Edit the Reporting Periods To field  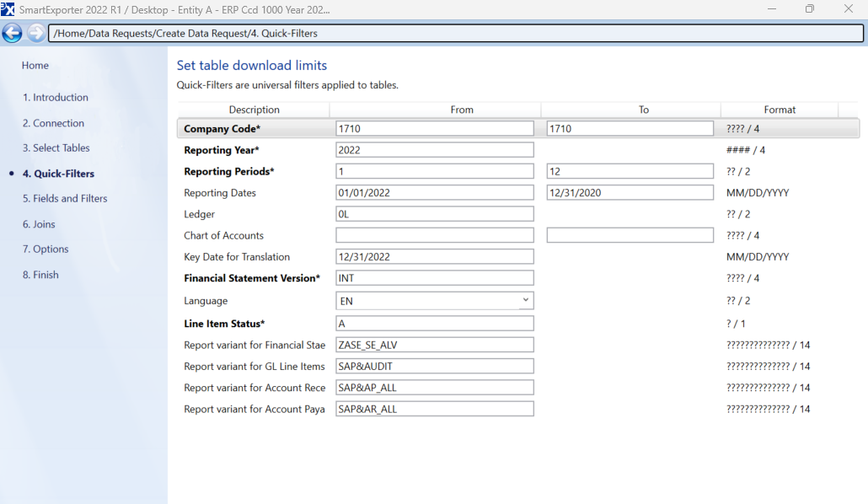tap(630, 171)
